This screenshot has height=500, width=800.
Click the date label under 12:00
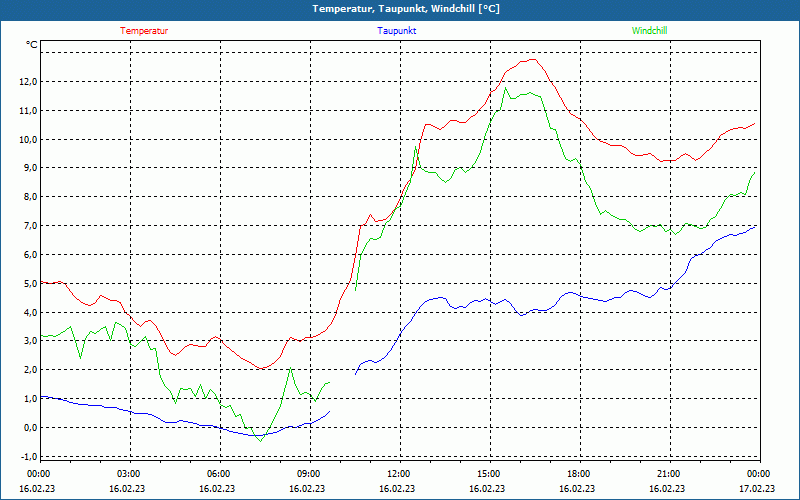(x=397, y=488)
